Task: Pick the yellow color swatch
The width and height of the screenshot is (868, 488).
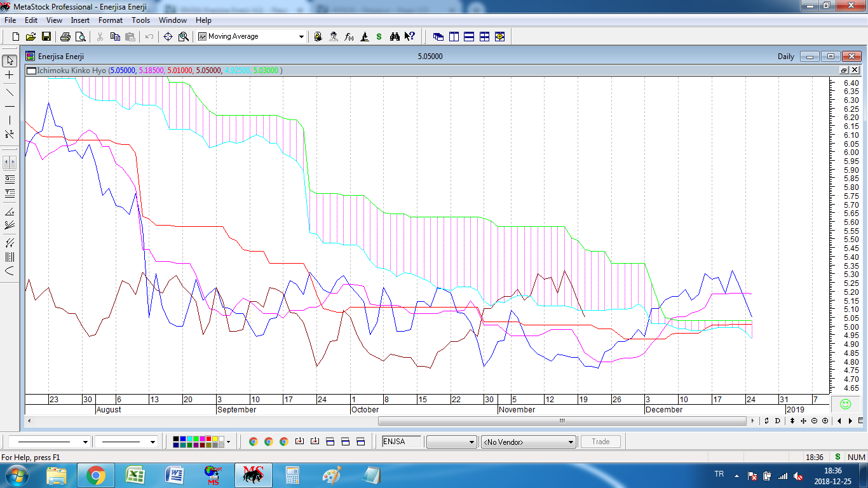Action: point(214,438)
